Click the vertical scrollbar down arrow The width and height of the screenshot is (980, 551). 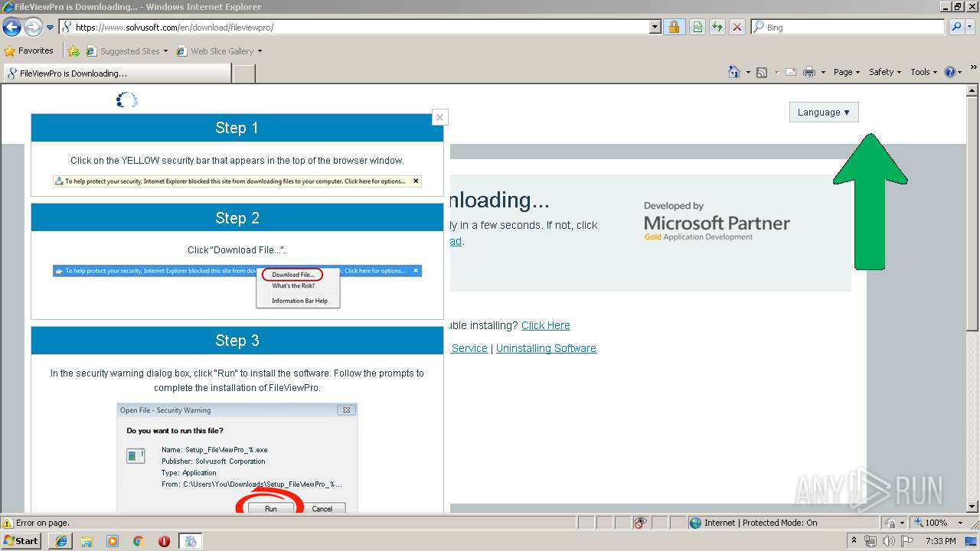pos(972,507)
